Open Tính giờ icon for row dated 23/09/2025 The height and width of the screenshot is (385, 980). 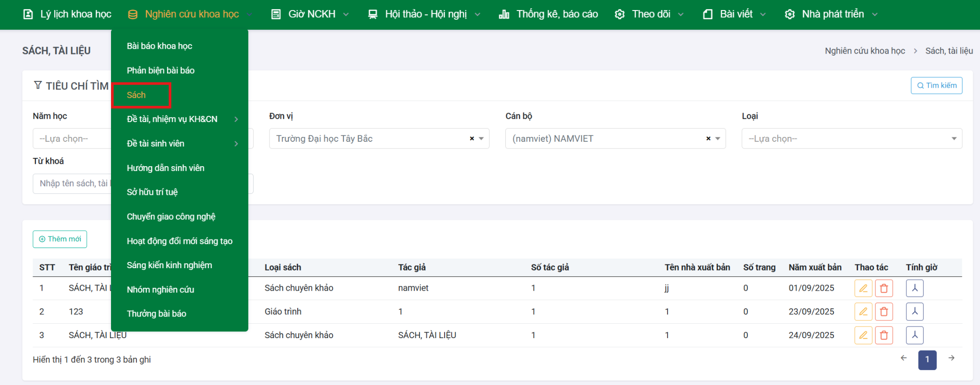pyautogui.click(x=914, y=312)
